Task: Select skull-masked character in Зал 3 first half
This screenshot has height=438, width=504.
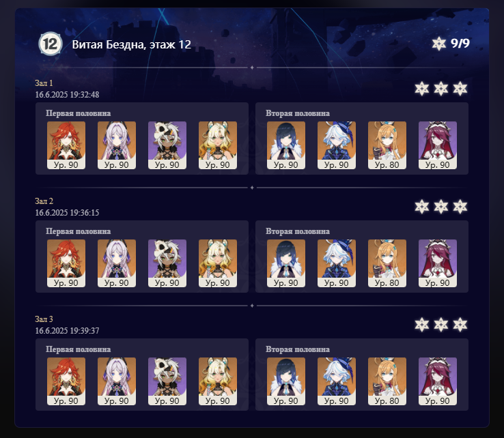Action: coord(167,381)
